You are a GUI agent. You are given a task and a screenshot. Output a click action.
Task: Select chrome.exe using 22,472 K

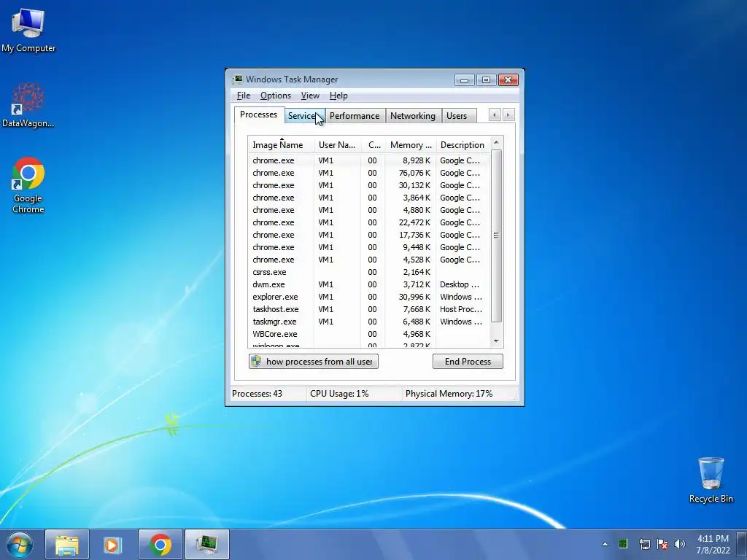tap(369, 222)
